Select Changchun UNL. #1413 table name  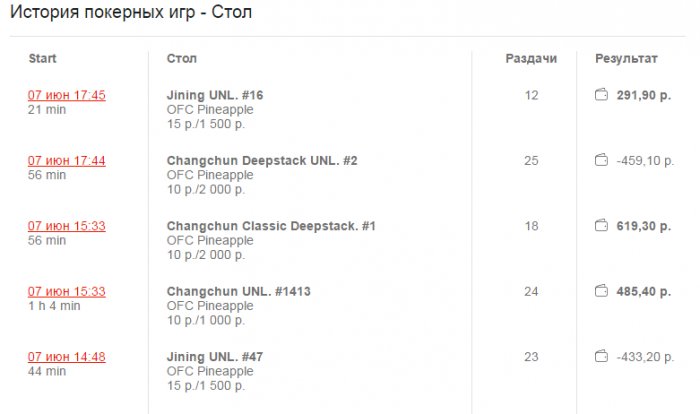(x=238, y=291)
